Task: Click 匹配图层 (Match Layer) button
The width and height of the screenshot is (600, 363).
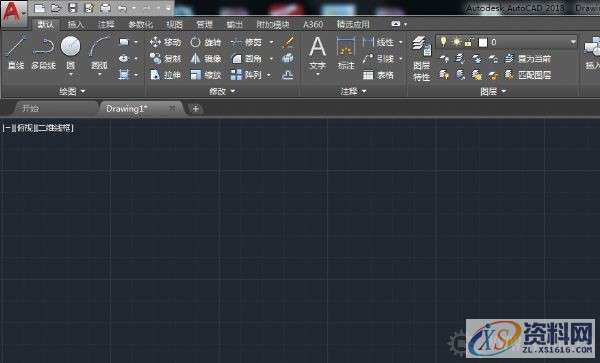Action: pos(528,75)
